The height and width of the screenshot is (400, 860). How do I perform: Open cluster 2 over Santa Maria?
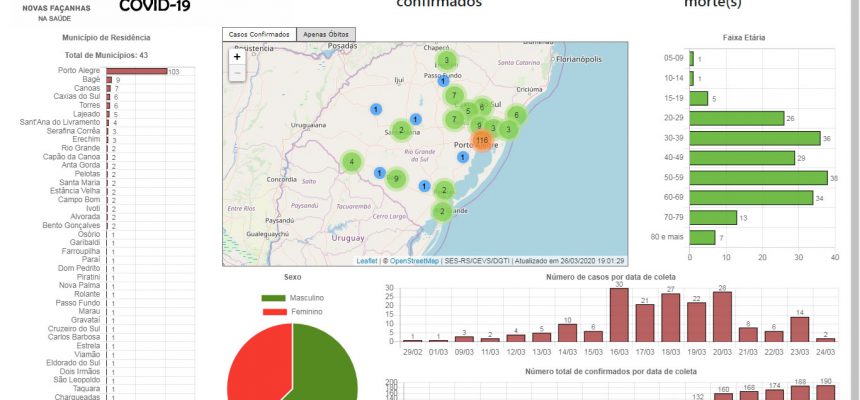click(x=401, y=130)
